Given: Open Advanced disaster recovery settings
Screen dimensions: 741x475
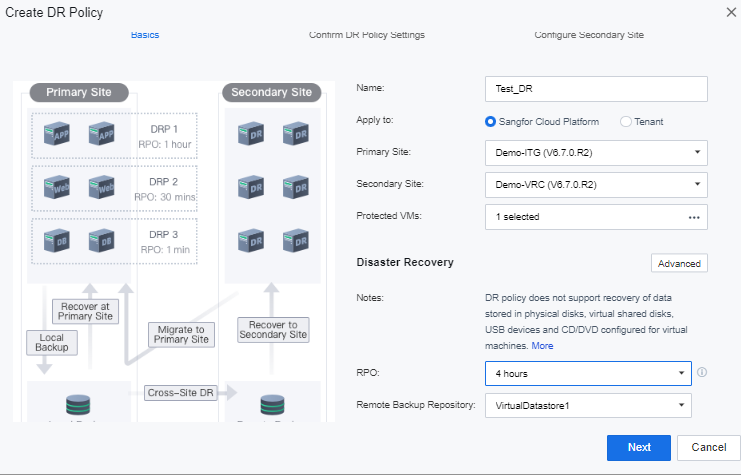Looking at the screenshot, I should pyautogui.click(x=679, y=263).
